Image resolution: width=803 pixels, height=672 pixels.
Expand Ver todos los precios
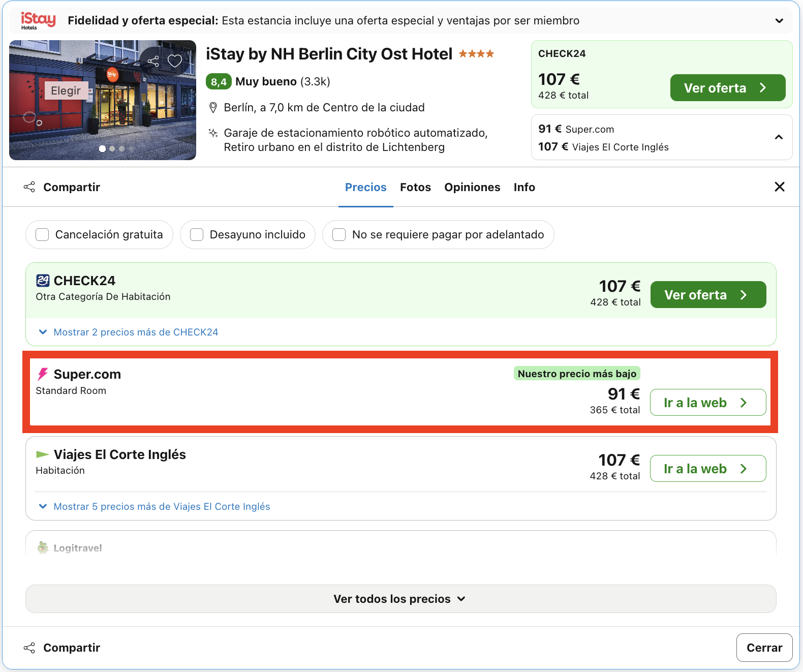(401, 599)
